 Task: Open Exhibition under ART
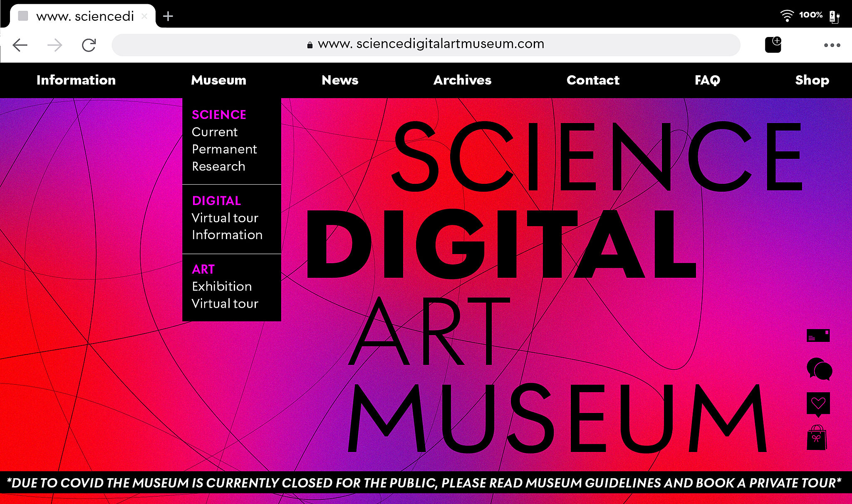point(222,287)
